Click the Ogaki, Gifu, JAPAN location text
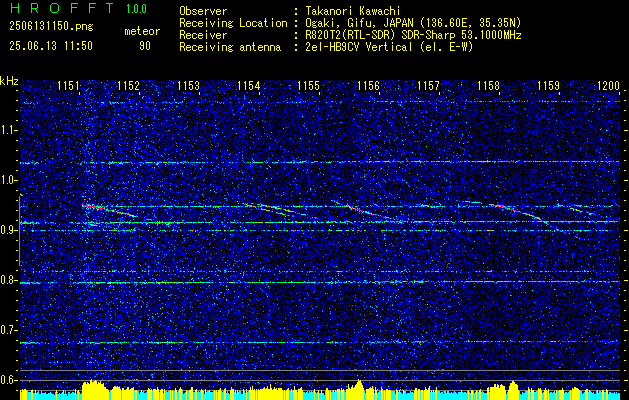Screen dimensions: 629x400 point(413,23)
